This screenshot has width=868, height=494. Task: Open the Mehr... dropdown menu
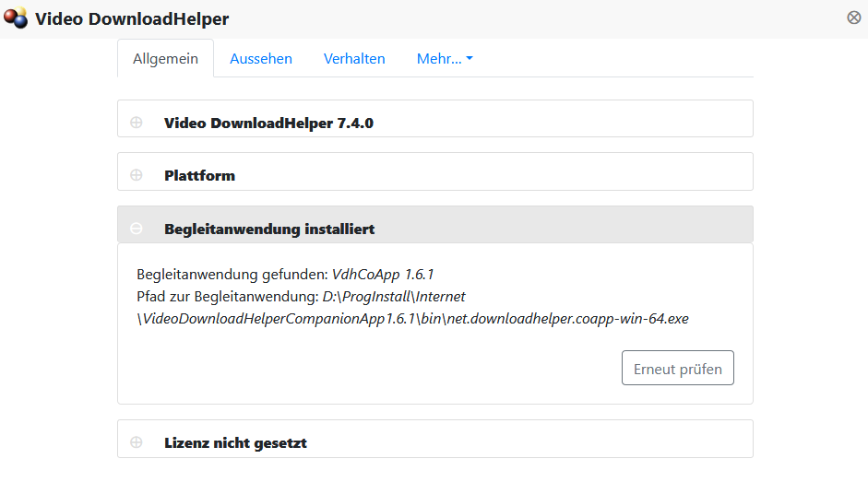click(x=445, y=59)
